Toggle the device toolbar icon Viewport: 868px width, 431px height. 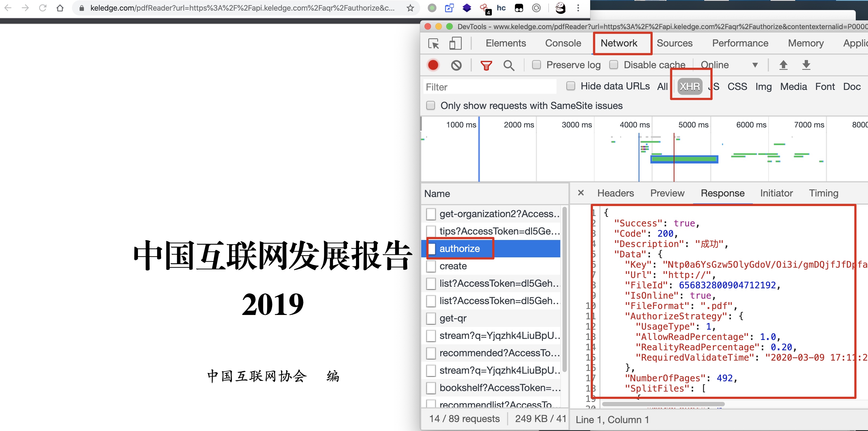coord(455,43)
